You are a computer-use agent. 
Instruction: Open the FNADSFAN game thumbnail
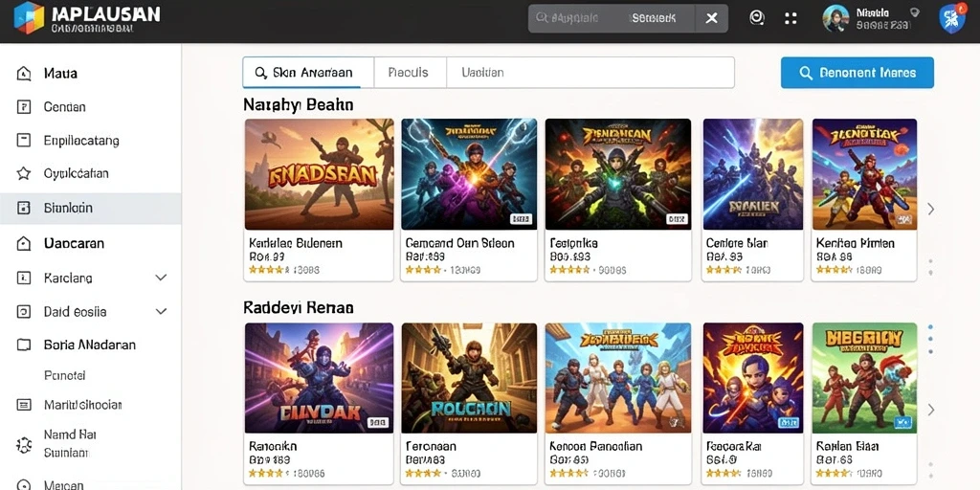pyautogui.click(x=320, y=174)
